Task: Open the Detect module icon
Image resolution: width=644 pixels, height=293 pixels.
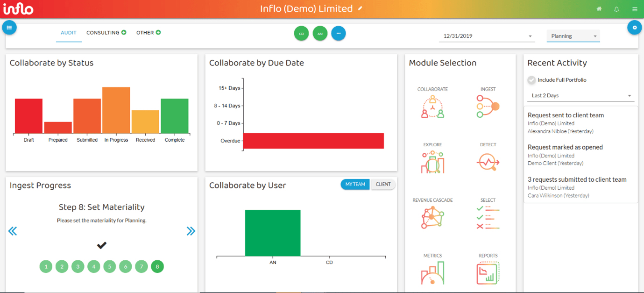Action: pos(488,162)
